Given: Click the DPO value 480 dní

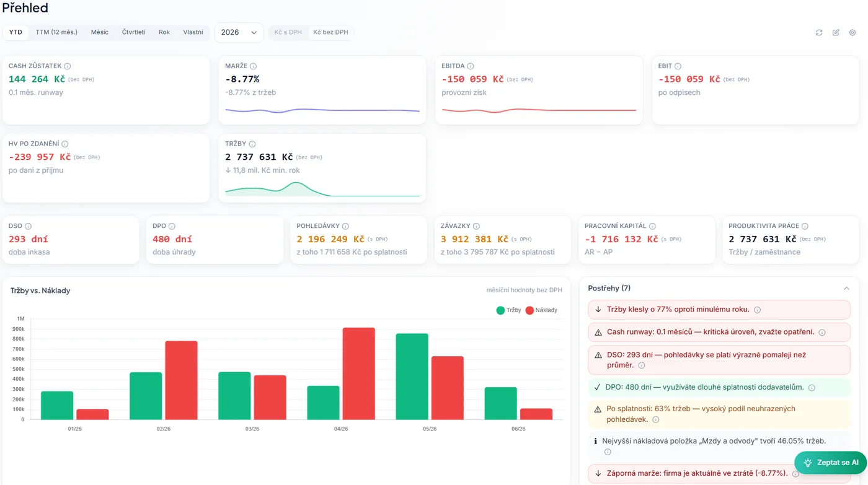Looking at the screenshot, I should click(172, 239).
